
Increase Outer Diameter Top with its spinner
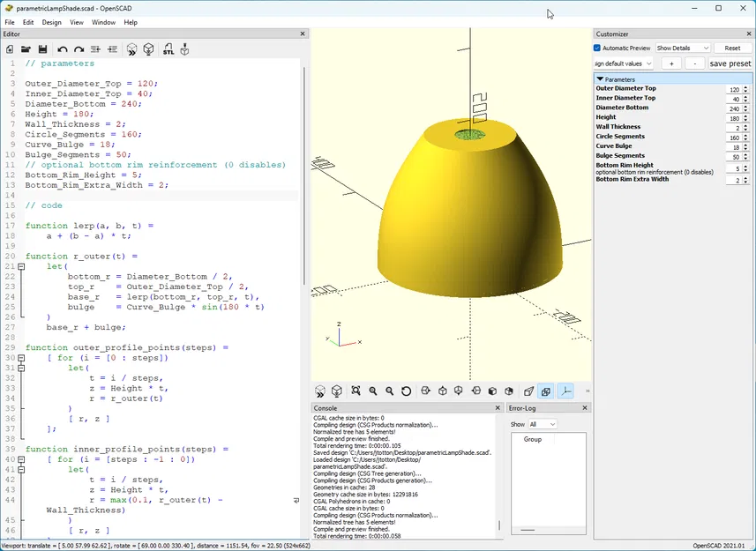(746, 86)
